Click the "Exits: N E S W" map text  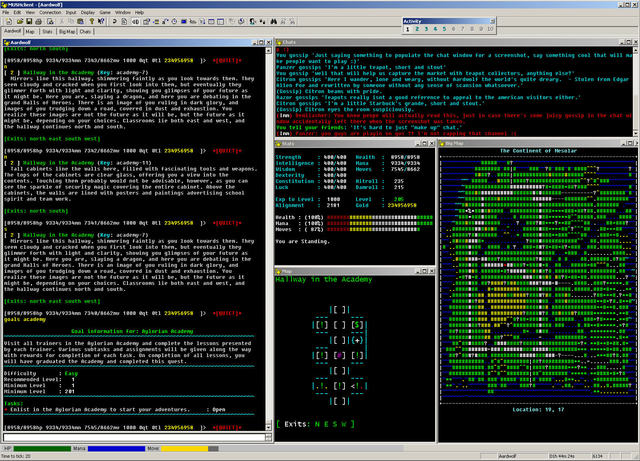tap(316, 424)
